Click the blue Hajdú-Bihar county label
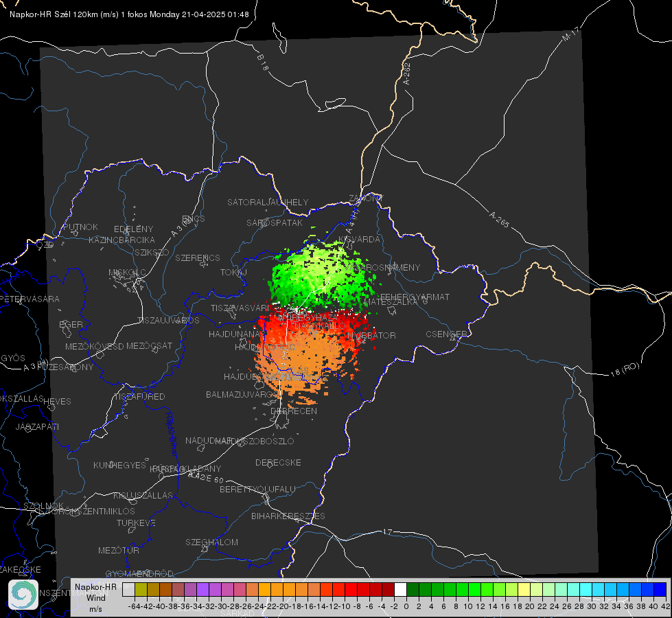The width and height of the screenshot is (672, 618). click(172, 434)
